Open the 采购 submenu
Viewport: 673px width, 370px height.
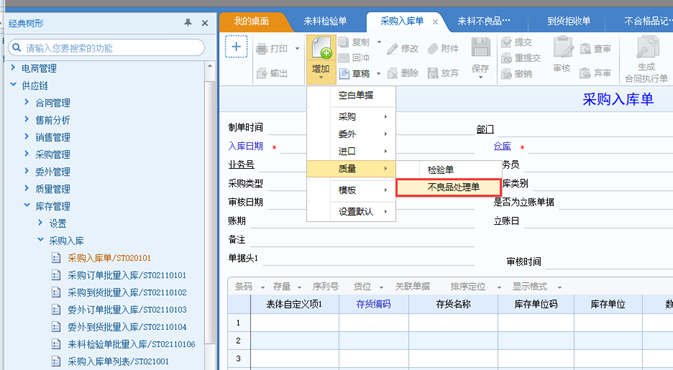(x=351, y=117)
